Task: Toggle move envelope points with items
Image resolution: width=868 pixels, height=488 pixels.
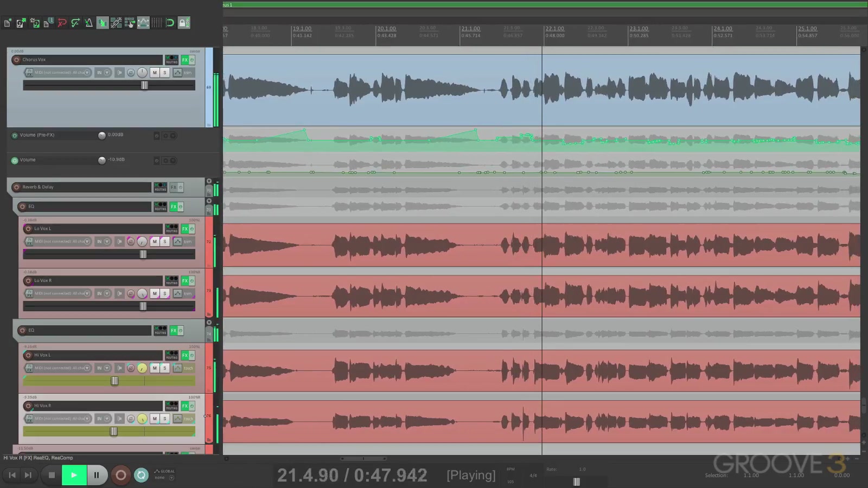Action: tap(143, 23)
